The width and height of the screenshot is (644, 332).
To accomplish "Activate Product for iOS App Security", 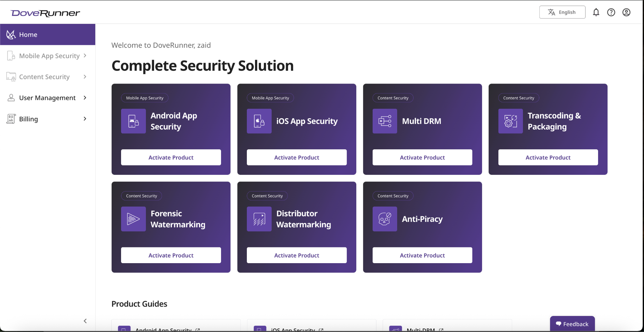I will point(297,157).
